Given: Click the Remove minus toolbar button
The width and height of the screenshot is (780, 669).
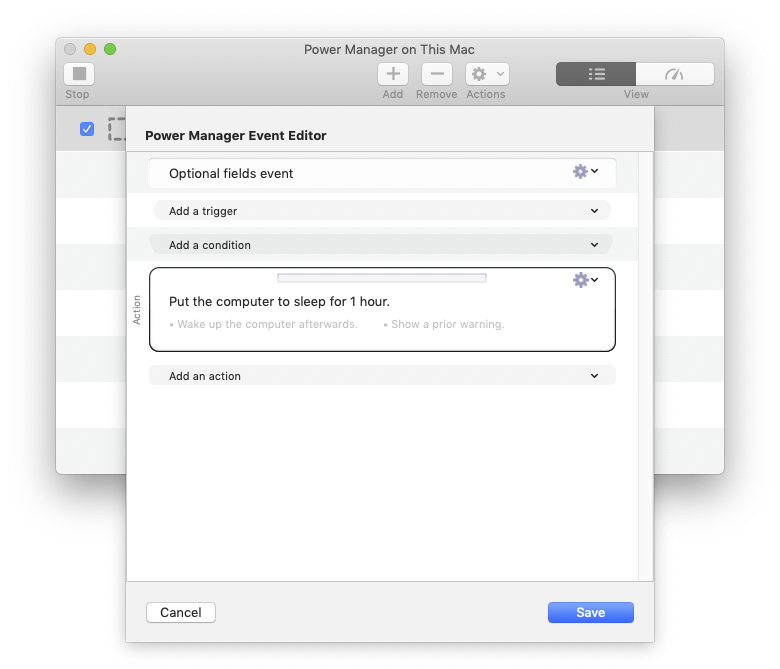Looking at the screenshot, I should tap(437, 74).
